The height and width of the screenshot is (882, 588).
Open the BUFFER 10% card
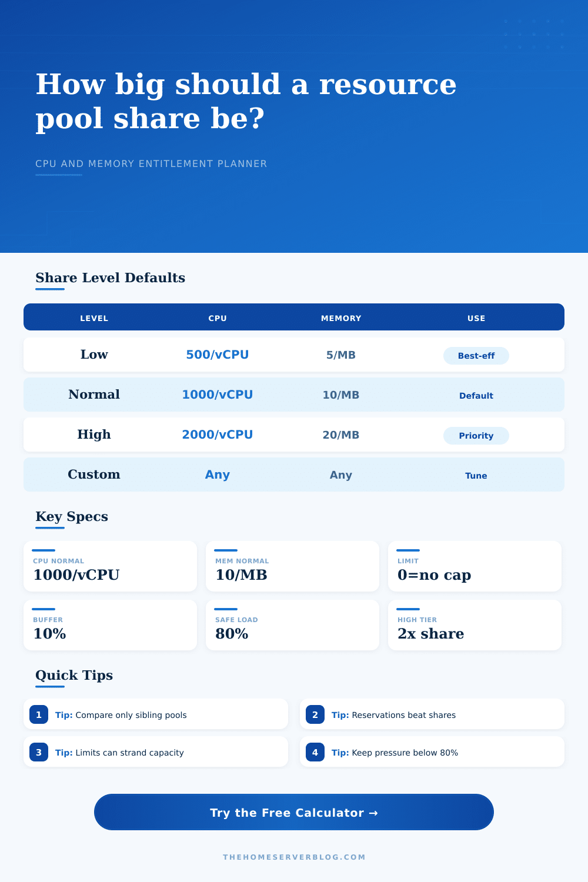coord(110,625)
